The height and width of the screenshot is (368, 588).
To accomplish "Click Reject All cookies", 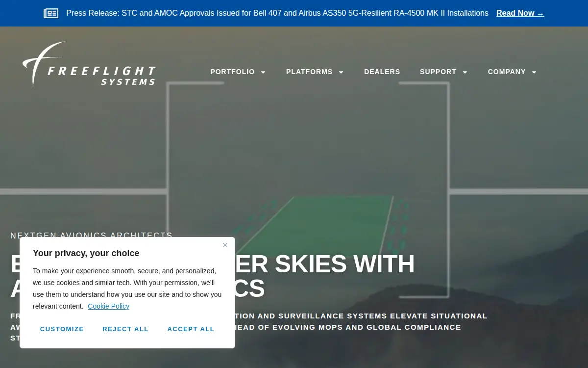I will pos(125,329).
